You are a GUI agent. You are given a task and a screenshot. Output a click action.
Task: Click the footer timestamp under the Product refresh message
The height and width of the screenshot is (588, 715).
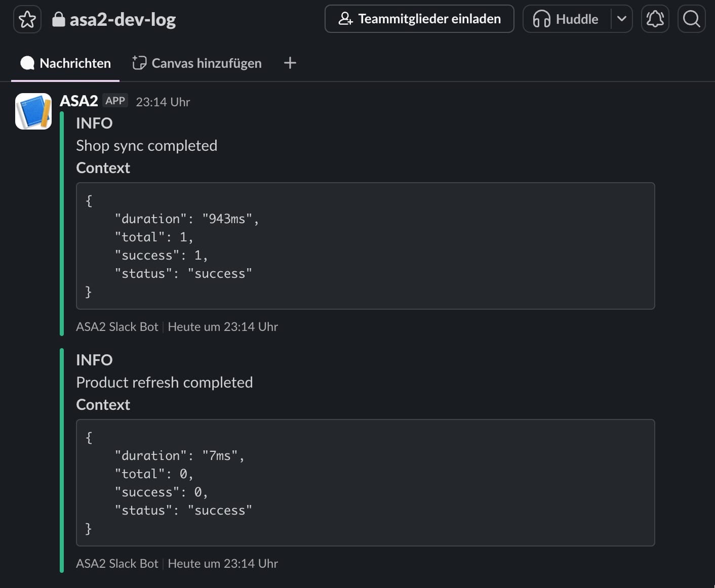click(x=223, y=564)
